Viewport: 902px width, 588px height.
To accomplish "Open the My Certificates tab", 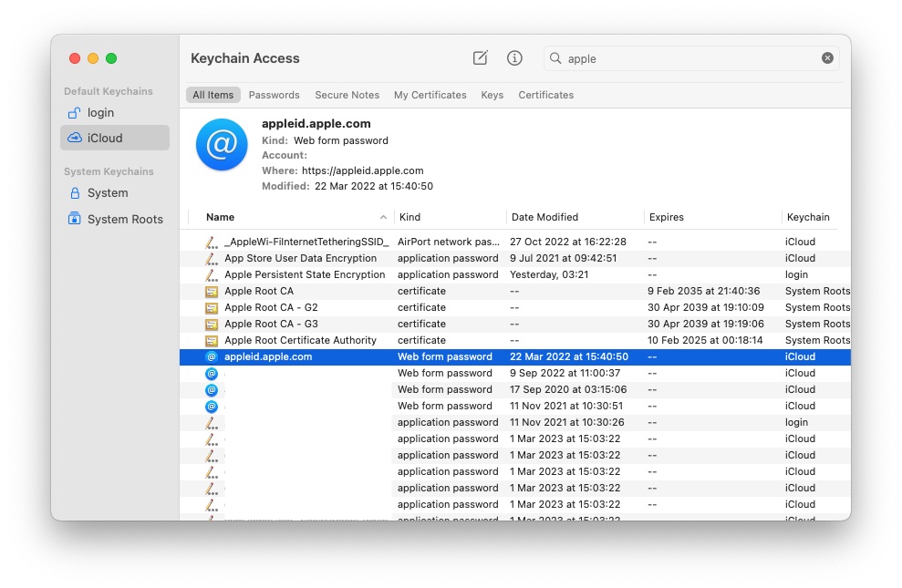I will point(430,95).
